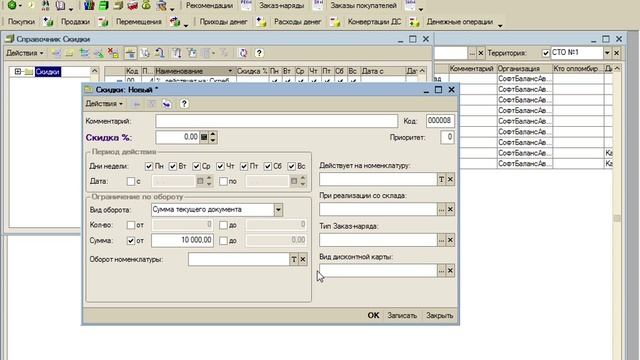Close the dialog with Закрыть button
640x360 pixels.
point(440,316)
